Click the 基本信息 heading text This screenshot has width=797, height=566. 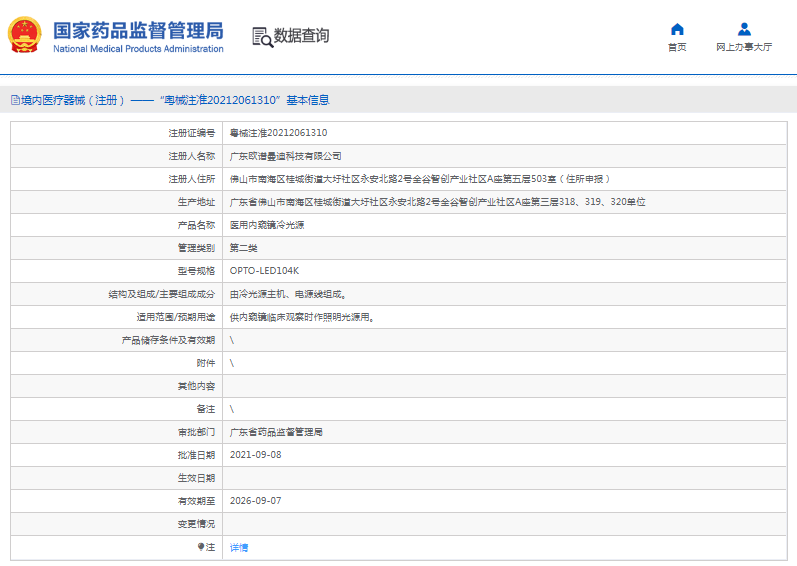(308, 100)
